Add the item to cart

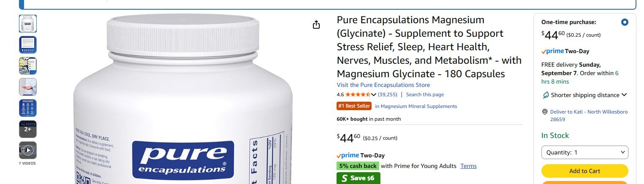click(x=585, y=171)
